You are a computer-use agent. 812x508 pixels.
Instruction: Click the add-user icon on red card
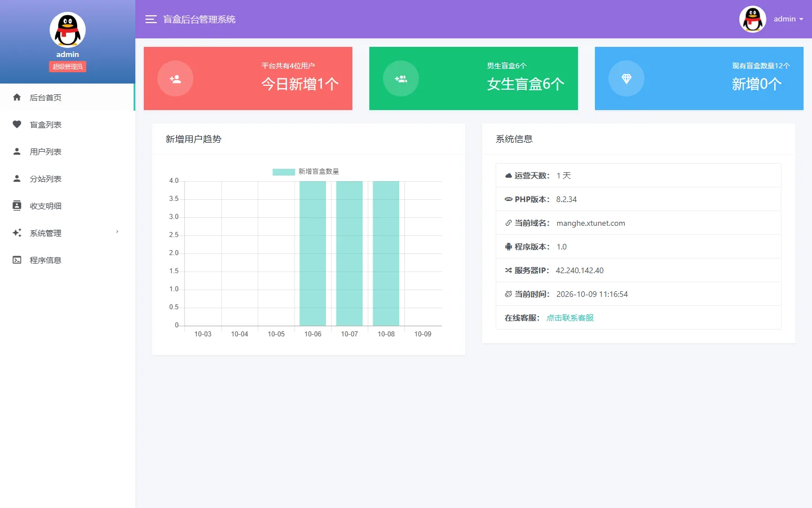(x=175, y=78)
